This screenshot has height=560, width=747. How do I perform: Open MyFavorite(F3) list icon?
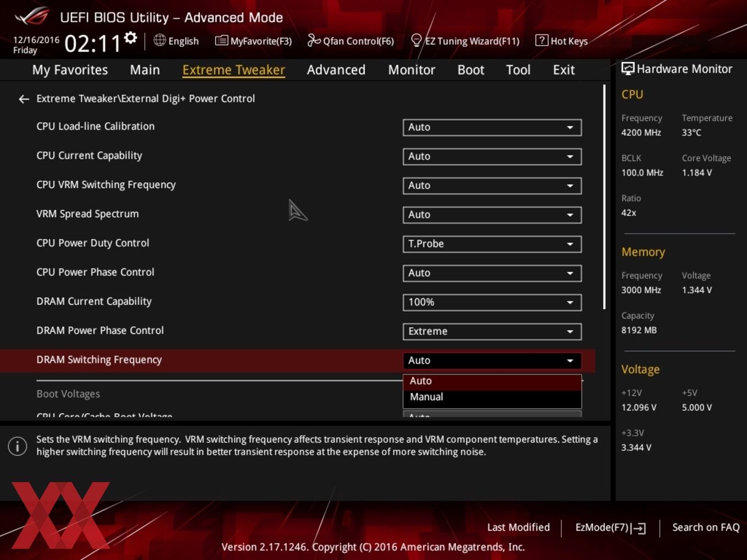(221, 40)
